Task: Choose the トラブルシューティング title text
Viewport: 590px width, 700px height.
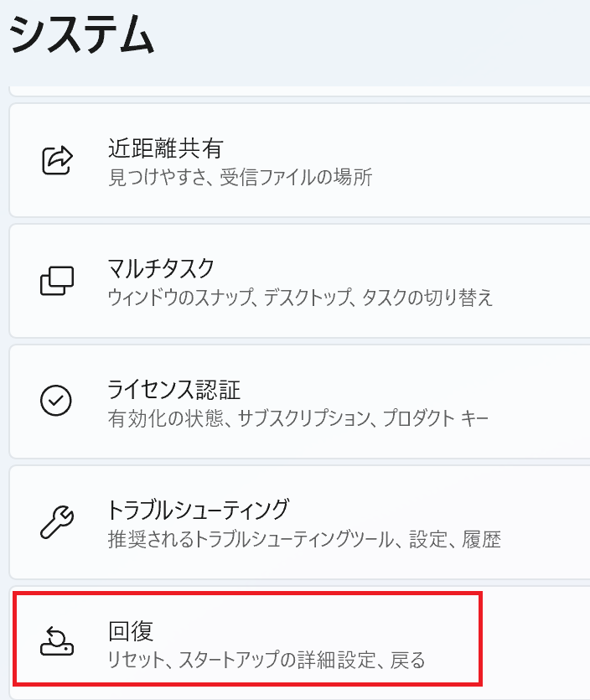Action: [x=198, y=509]
